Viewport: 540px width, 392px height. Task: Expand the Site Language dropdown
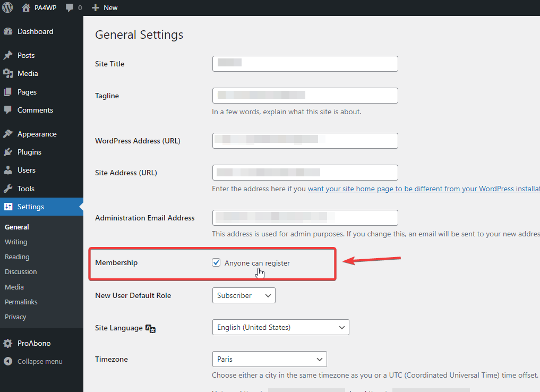pos(281,327)
